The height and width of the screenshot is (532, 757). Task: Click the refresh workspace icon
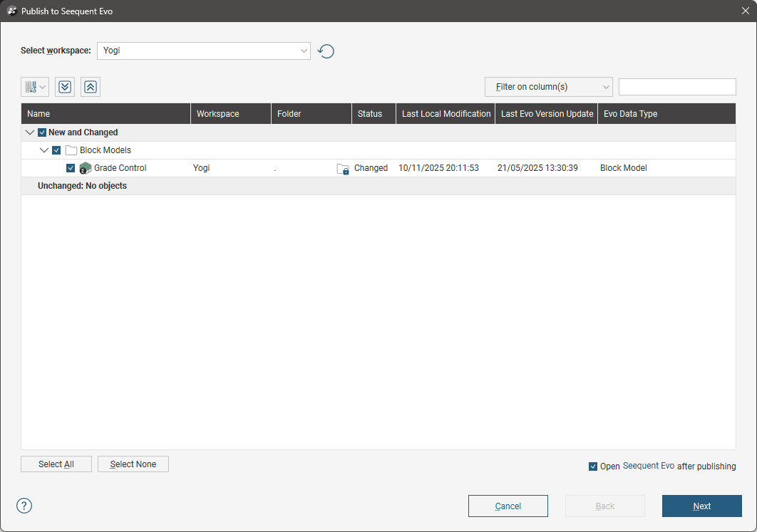point(326,51)
